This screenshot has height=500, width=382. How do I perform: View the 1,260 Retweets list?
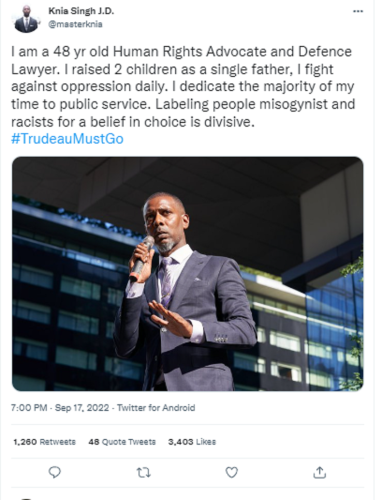[44, 442]
